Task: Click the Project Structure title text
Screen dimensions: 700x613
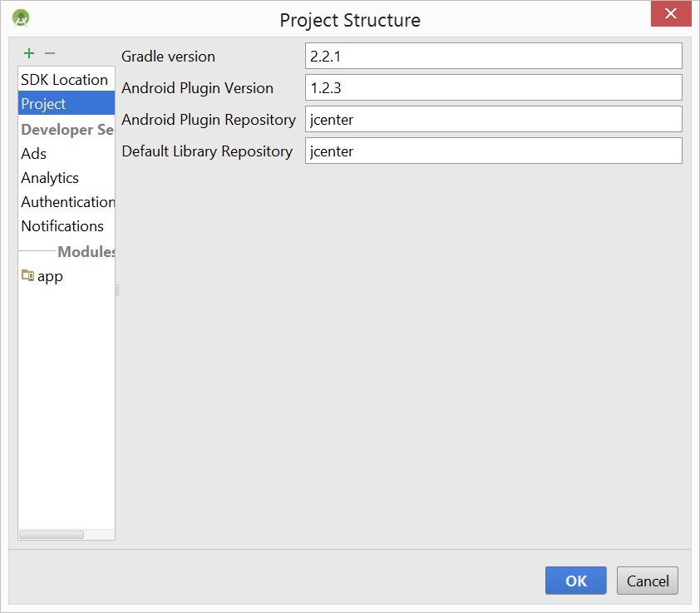Action: (x=350, y=20)
